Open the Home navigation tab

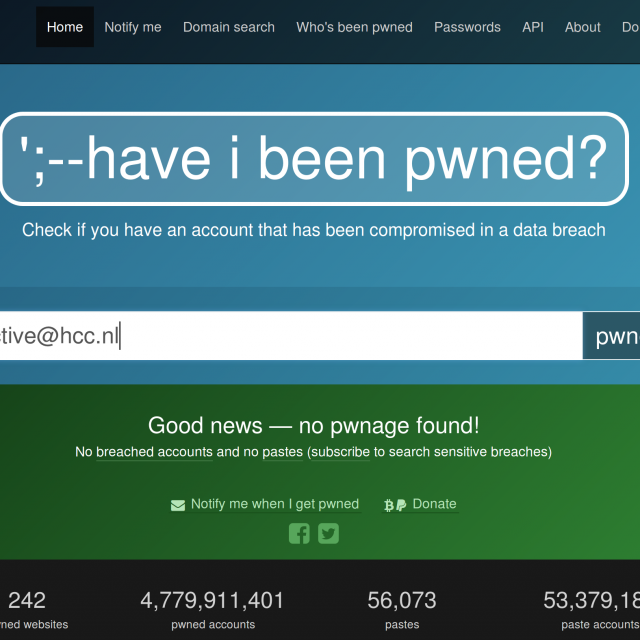(65, 27)
